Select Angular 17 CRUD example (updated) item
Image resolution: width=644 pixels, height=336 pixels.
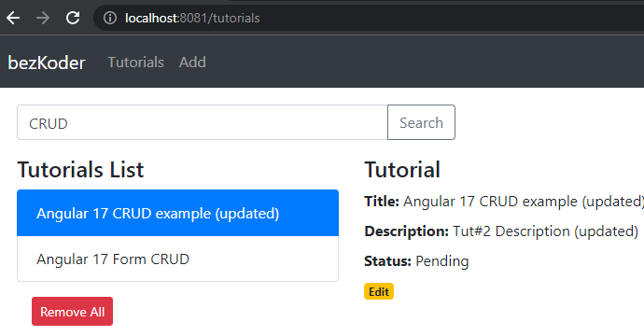point(178,213)
